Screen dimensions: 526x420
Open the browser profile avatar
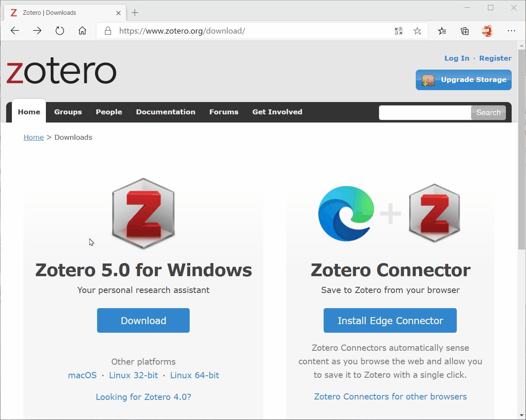click(487, 31)
